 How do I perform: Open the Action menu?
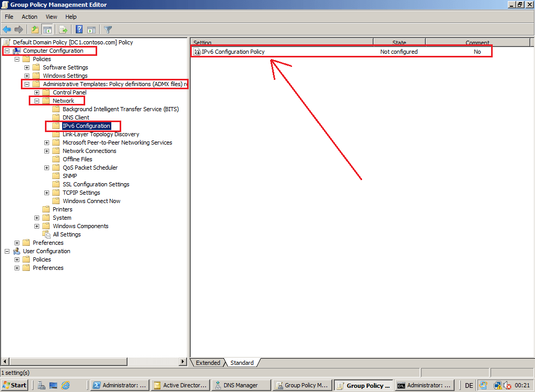pos(29,17)
